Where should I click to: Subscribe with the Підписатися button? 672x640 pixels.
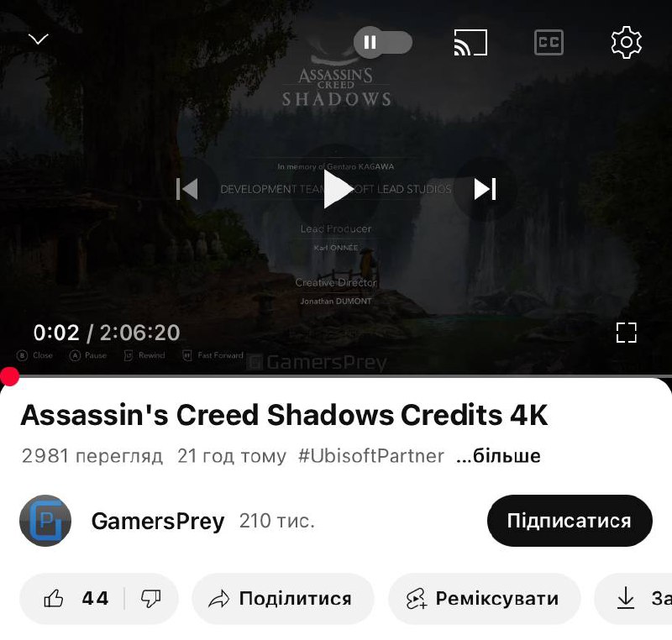point(570,521)
